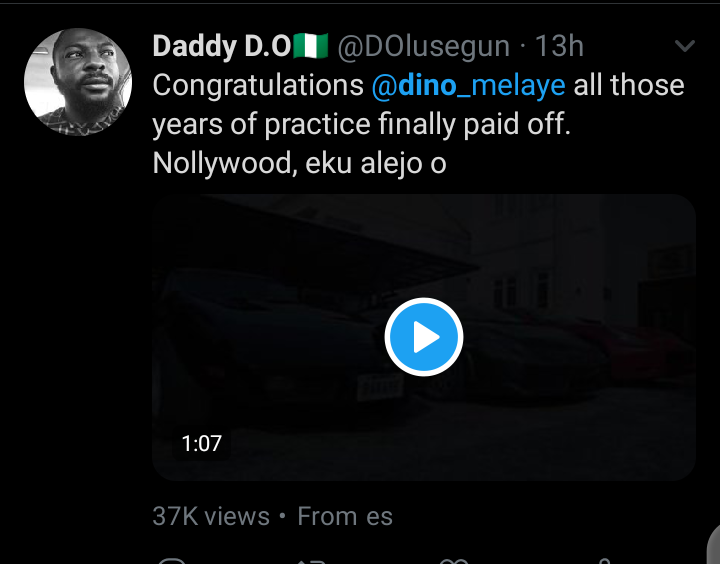
Task: Click the 'Nollywood, eku alejo o' line
Action: click(299, 164)
